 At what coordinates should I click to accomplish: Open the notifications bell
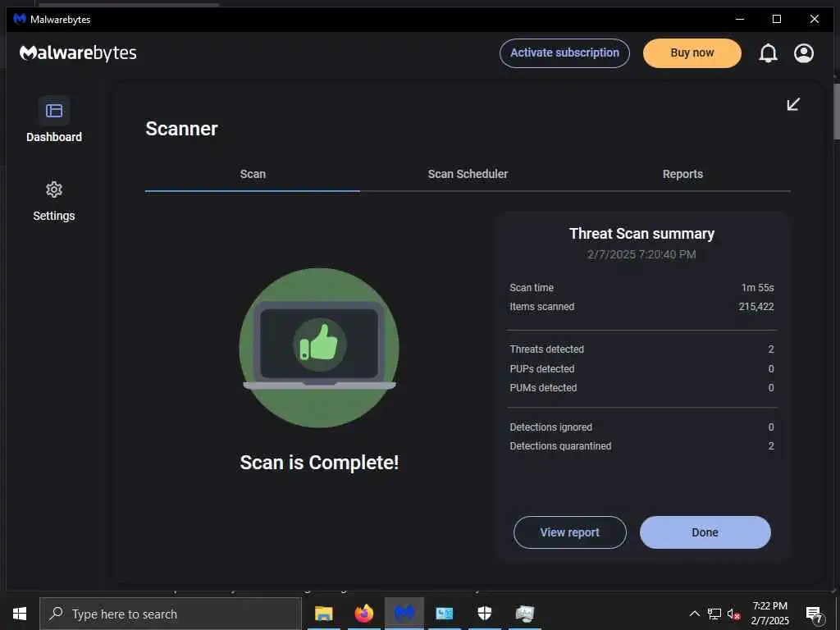(768, 53)
